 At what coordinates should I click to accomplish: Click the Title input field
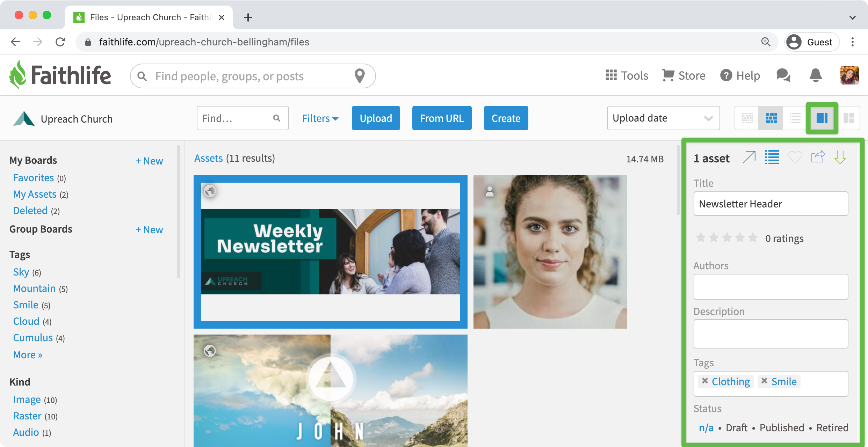click(771, 204)
